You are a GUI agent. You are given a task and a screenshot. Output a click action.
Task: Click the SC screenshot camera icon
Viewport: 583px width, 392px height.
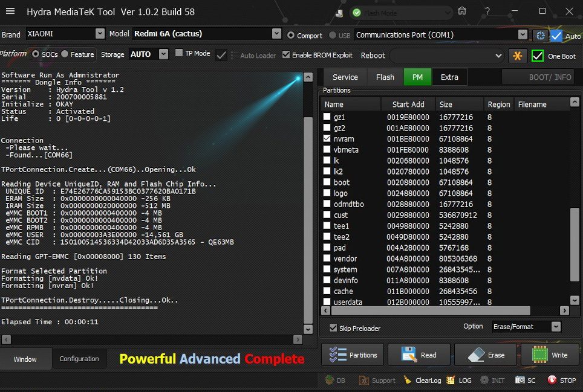(x=520, y=381)
